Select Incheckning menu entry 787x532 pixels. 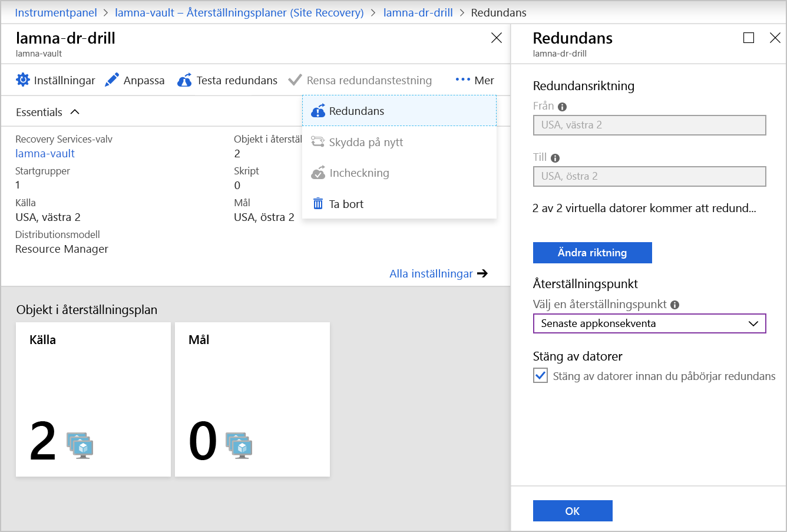pos(399,173)
